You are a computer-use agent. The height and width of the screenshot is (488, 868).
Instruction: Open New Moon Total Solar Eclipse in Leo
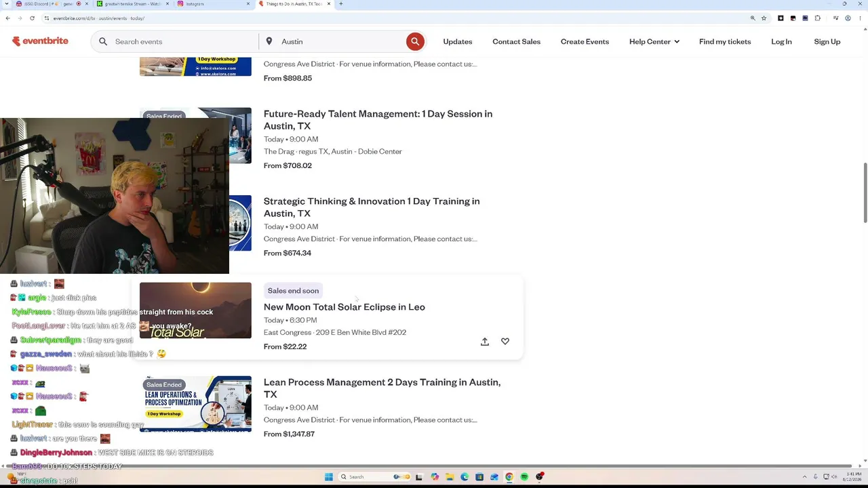(x=344, y=307)
